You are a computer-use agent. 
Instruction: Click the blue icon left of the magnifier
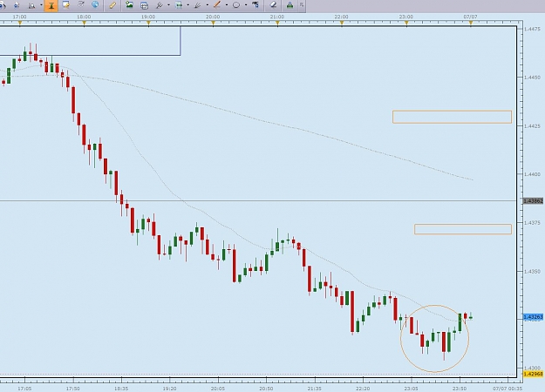coord(17,5)
